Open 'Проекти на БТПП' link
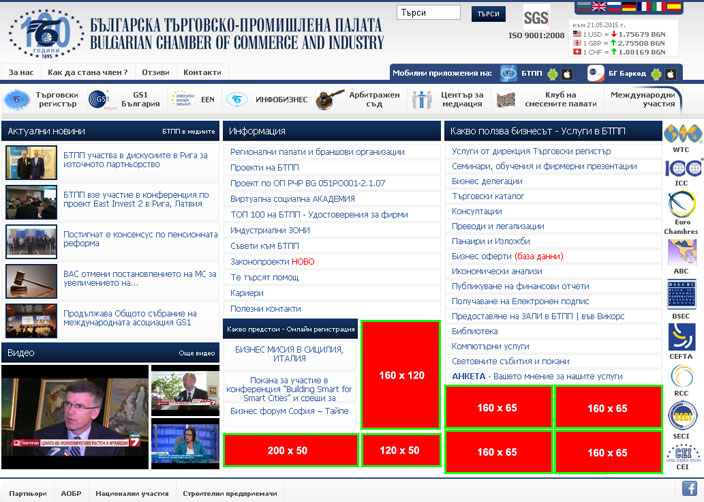The height and width of the screenshot is (502, 704). tap(264, 168)
